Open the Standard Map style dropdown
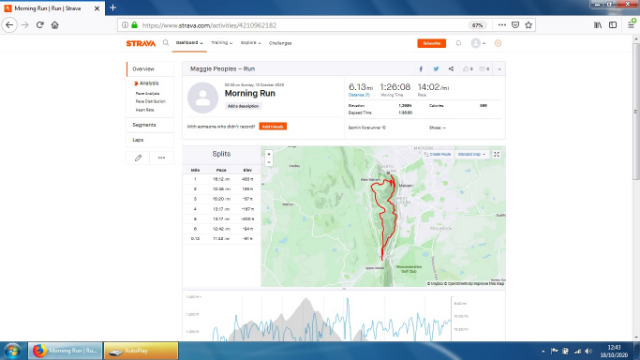640x360 pixels. point(471,154)
